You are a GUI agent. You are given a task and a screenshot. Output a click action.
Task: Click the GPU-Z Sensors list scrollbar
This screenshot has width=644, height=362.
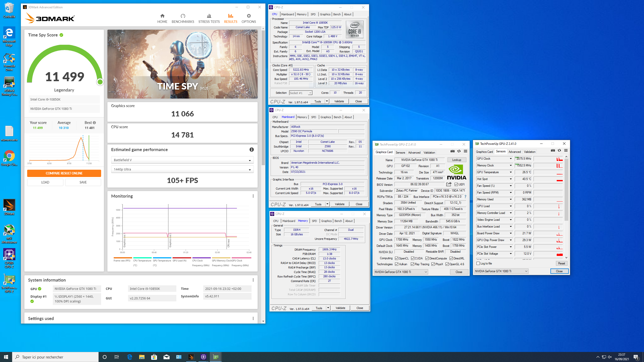[x=566, y=190]
